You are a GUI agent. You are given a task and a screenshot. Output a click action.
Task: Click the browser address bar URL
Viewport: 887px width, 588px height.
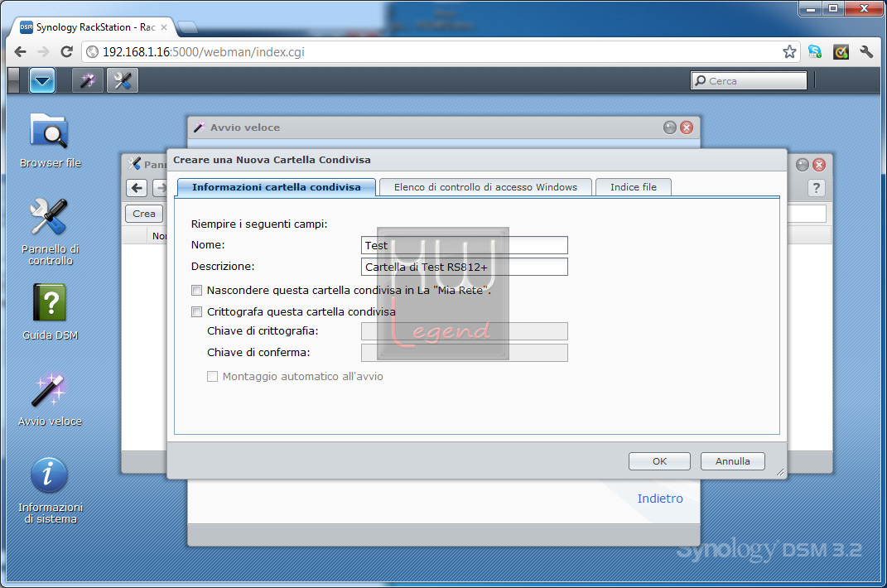204,52
